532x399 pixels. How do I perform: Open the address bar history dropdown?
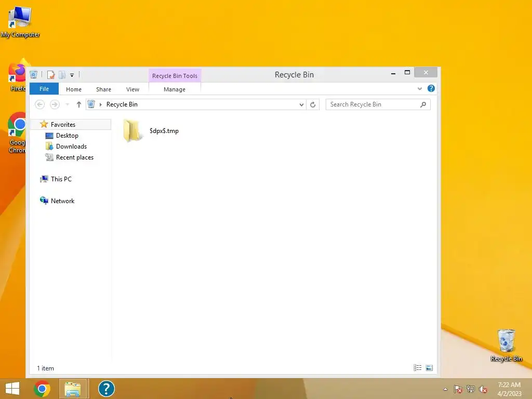(x=301, y=104)
